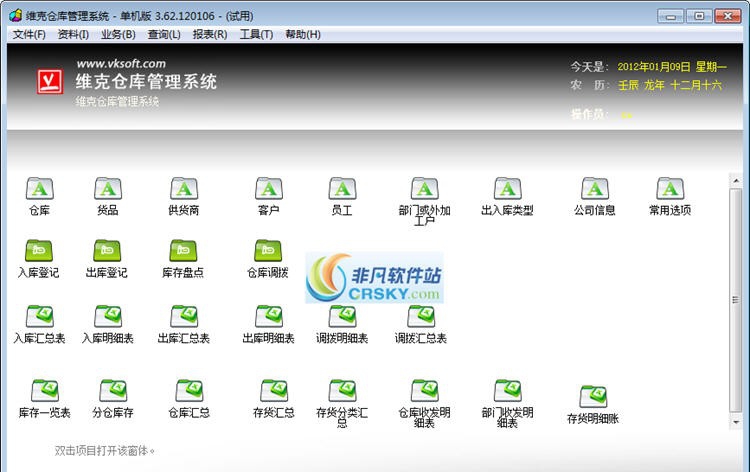Select 入库汇总表 report icon
The width and height of the screenshot is (750, 472).
point(40,317)
